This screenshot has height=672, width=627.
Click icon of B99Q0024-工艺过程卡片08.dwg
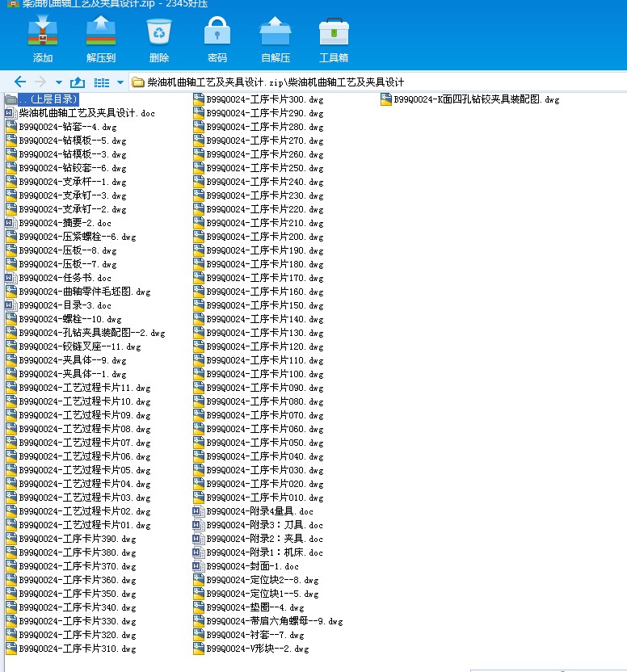coord(11,429)
